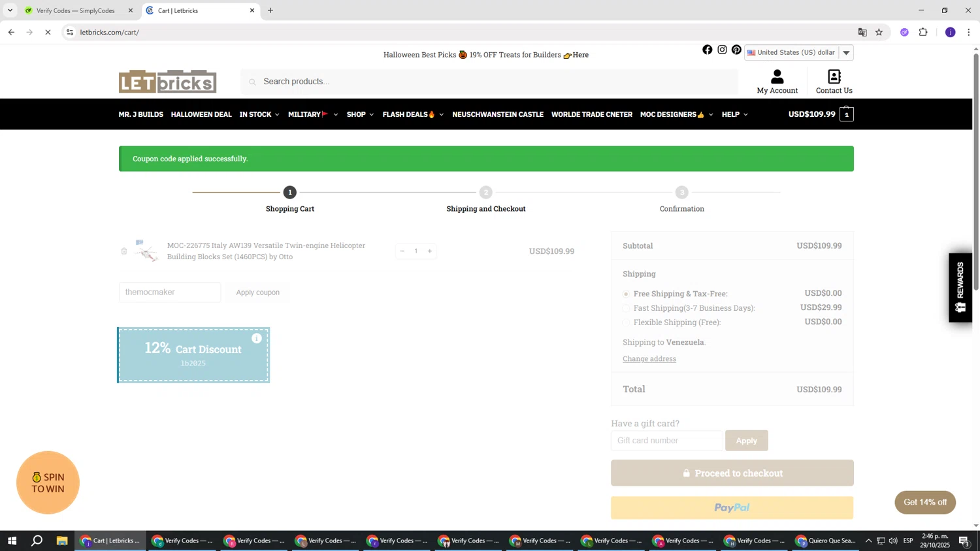Open the Letbricks Pinterest icon
This screenshot has width=980, height=551.
736,50
